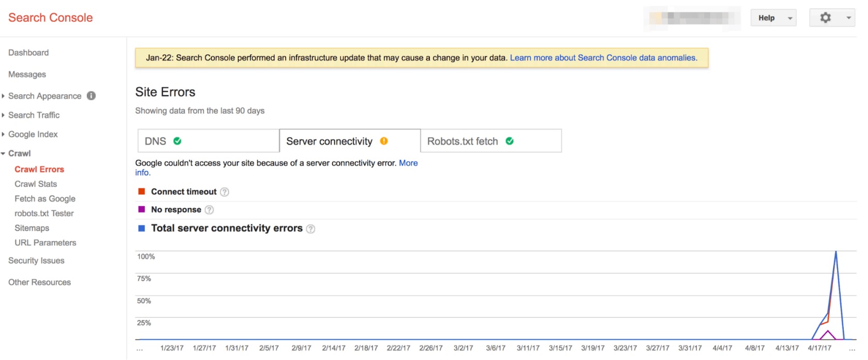This screenshot has width=868, height=360.
Task: Click the 100% axis label
Action: [x=146, y=257]
